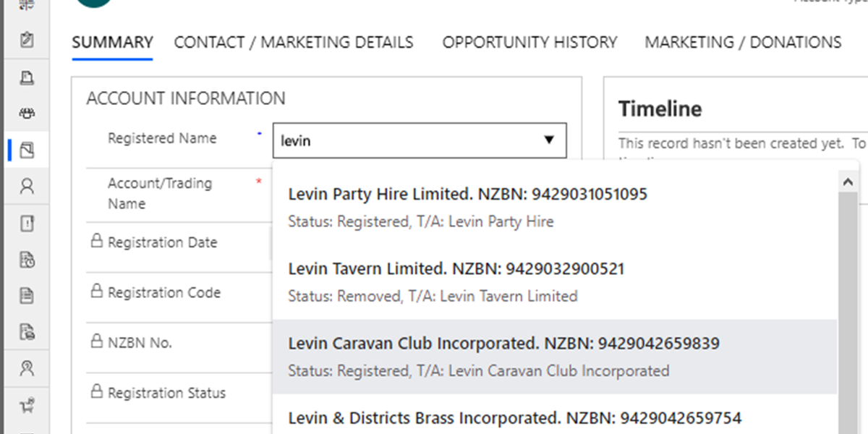The height and width of the screenshot is (434, 868).
Task: Switch to the SUMMARY tab
Action: (x=112, y=42)
